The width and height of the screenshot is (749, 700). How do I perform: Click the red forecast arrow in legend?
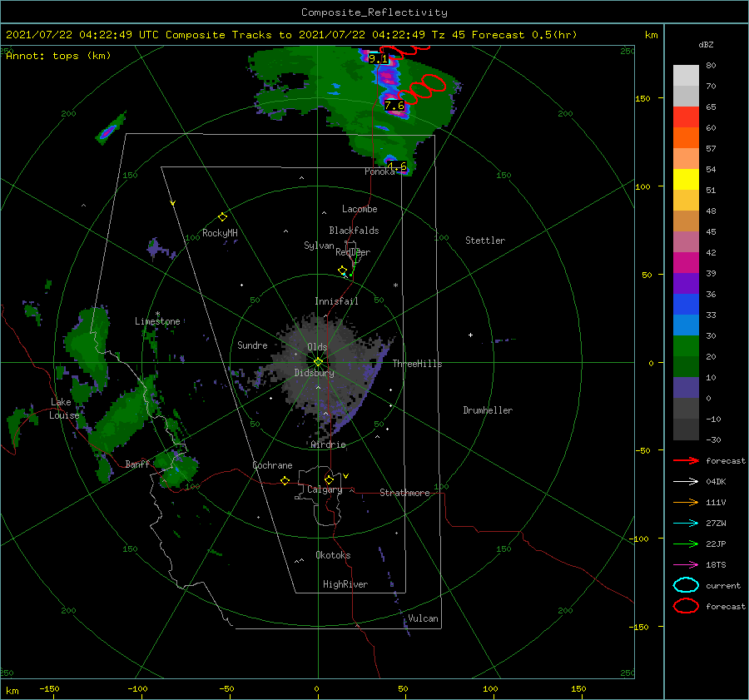(686, 460)
